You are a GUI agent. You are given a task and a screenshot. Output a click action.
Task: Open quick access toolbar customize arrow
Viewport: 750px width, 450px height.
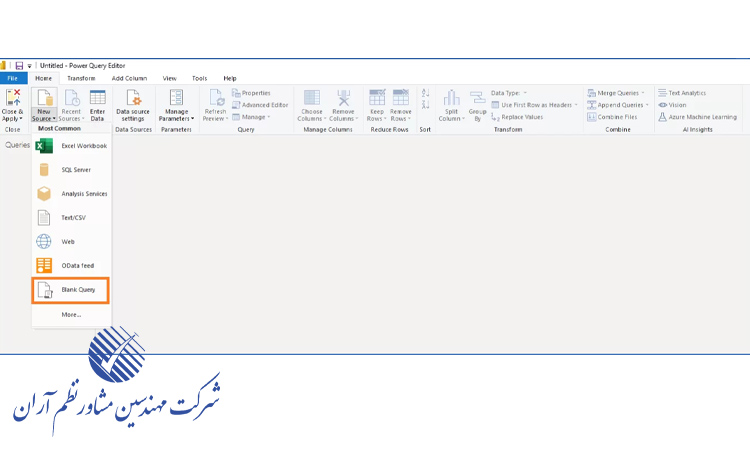(29, 66)
